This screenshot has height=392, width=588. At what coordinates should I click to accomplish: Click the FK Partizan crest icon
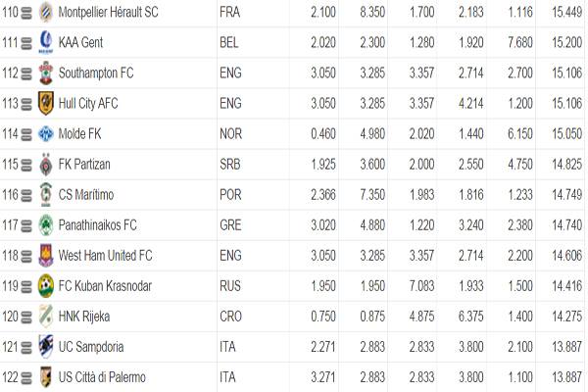[x=45, y=165]
